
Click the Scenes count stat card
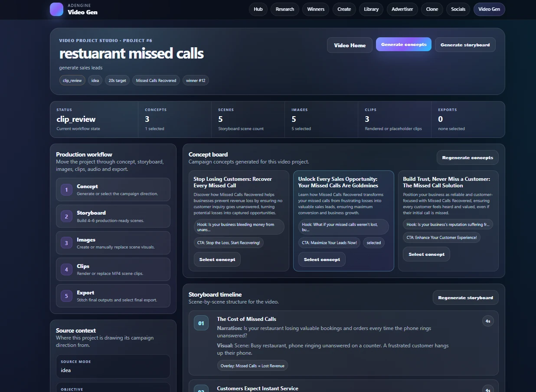click(x=248, y=119)
